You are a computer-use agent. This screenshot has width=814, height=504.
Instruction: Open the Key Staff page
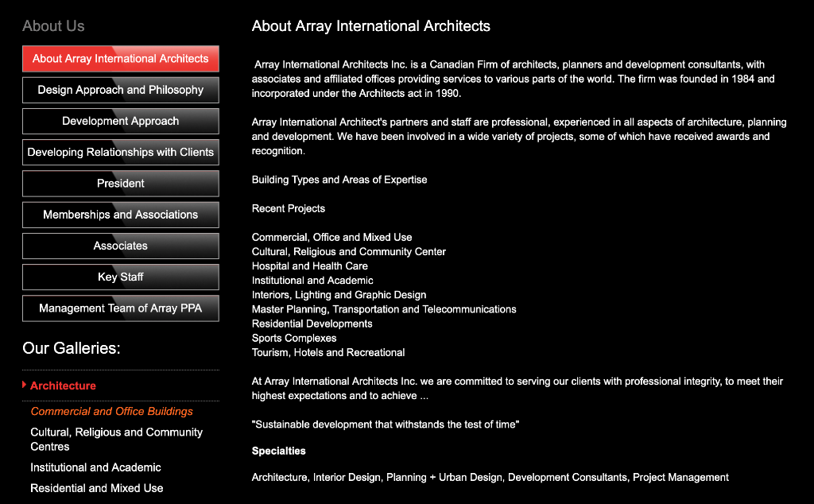pos(120,277)
